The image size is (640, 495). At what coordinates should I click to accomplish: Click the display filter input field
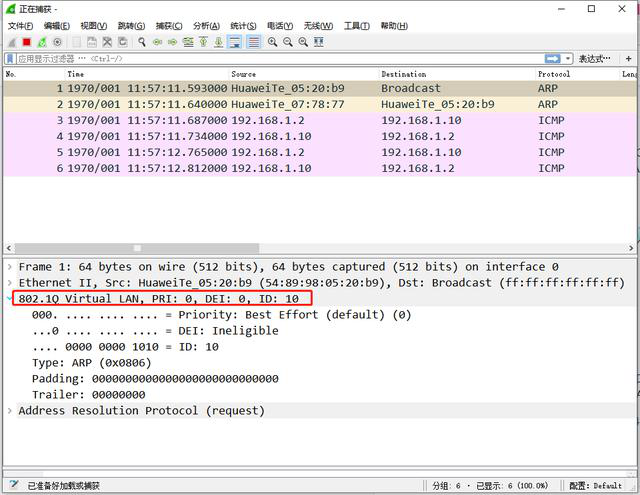click(280, 59)
